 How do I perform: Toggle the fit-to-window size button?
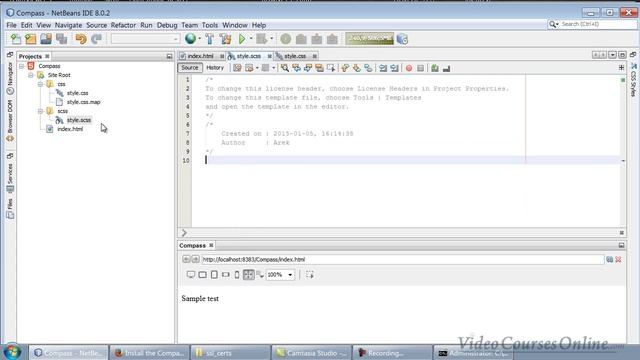[248, 275]
